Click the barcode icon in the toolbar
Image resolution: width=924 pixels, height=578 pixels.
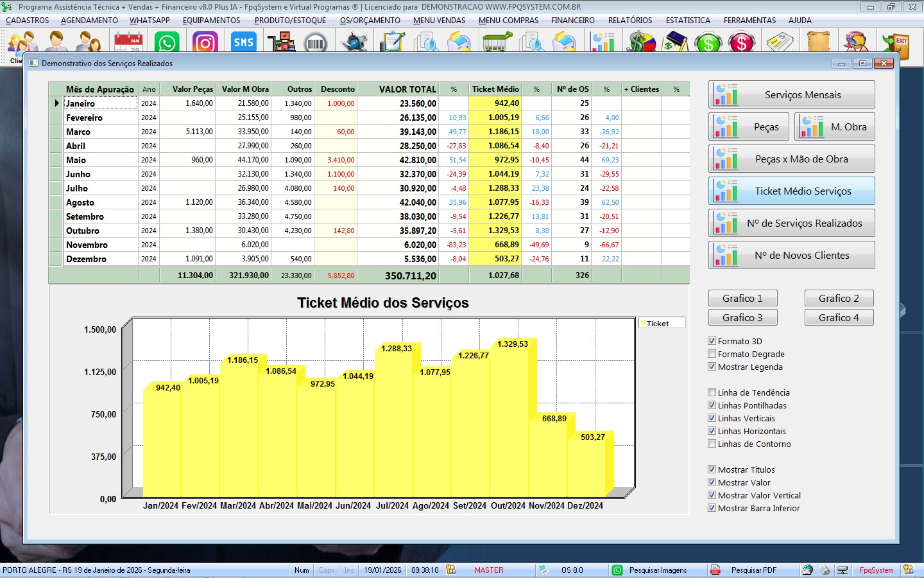click(315, 44)
